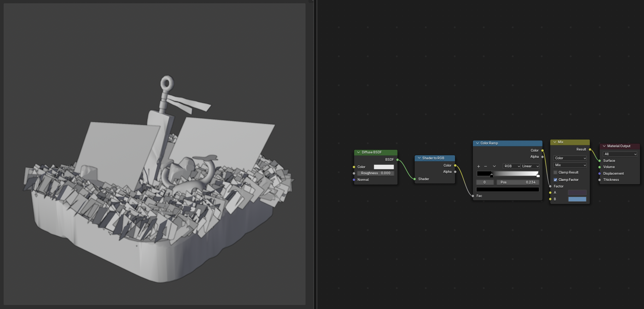
Task: Open the Linear interpolation dropdown
Action: coord(530,166)
